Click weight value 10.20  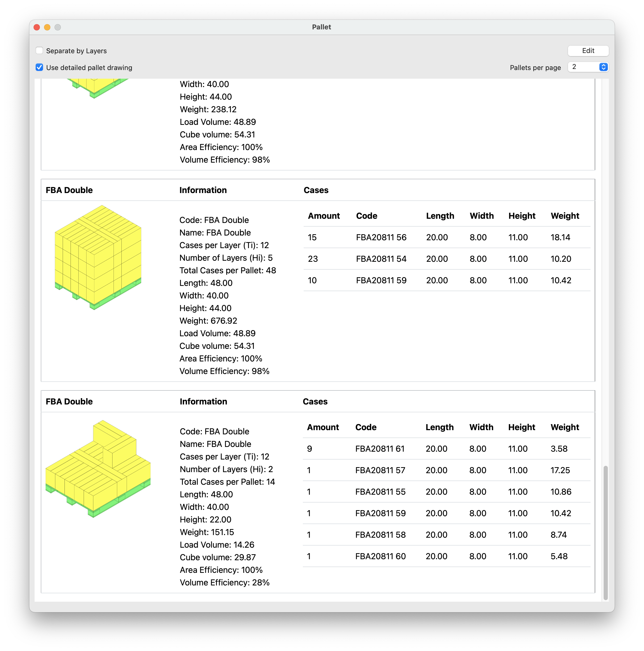pos(561,259)
